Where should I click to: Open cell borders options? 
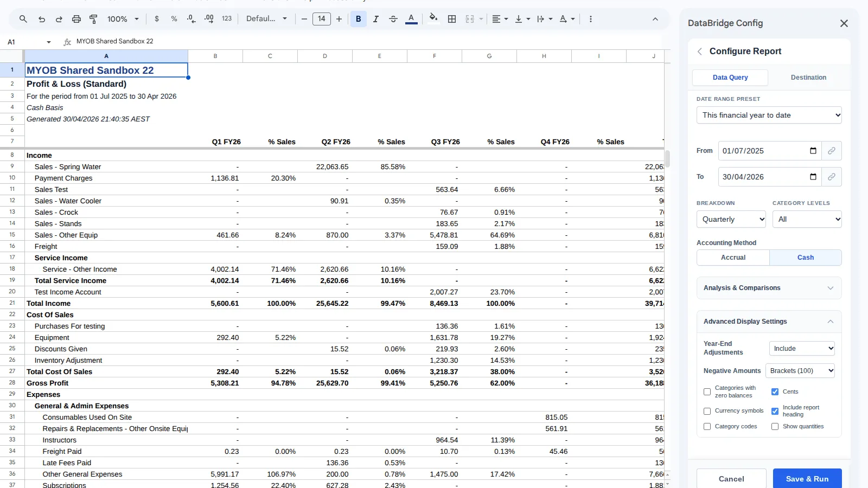point(452,19)
